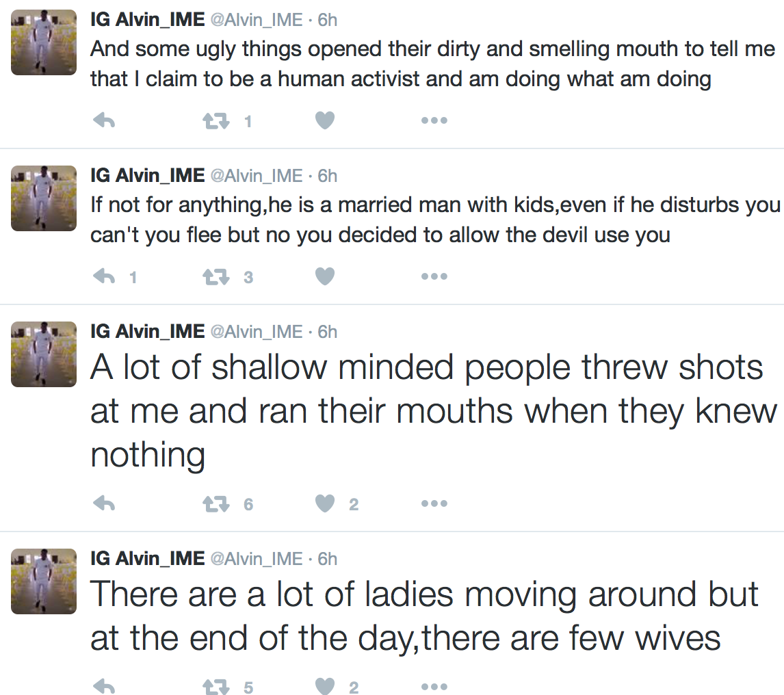Image resolution: width=784 pixels, height=695 pixels.
Task: View avatar thumbnail on the 'few wives' tweet
Action: (44, 581)
